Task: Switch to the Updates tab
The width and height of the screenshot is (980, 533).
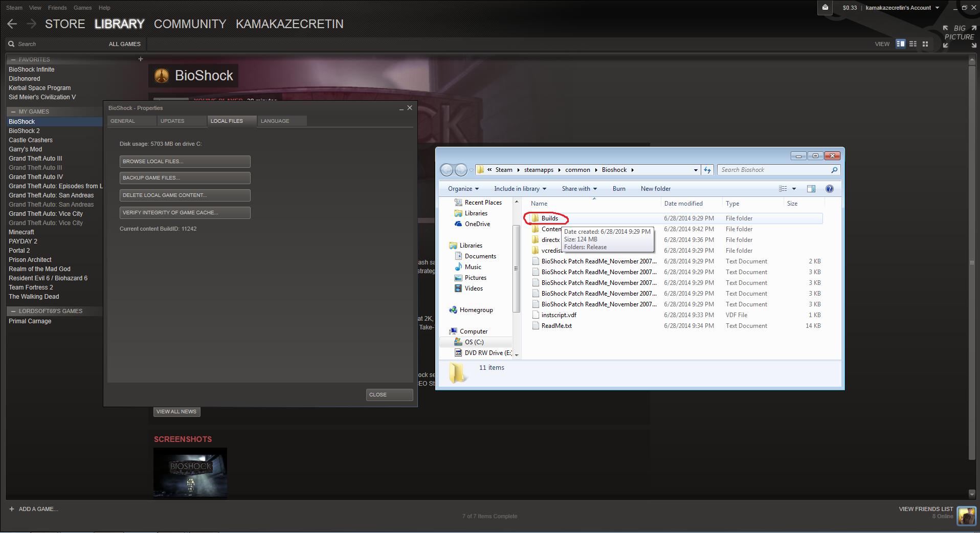Action: tap(182, 121)
